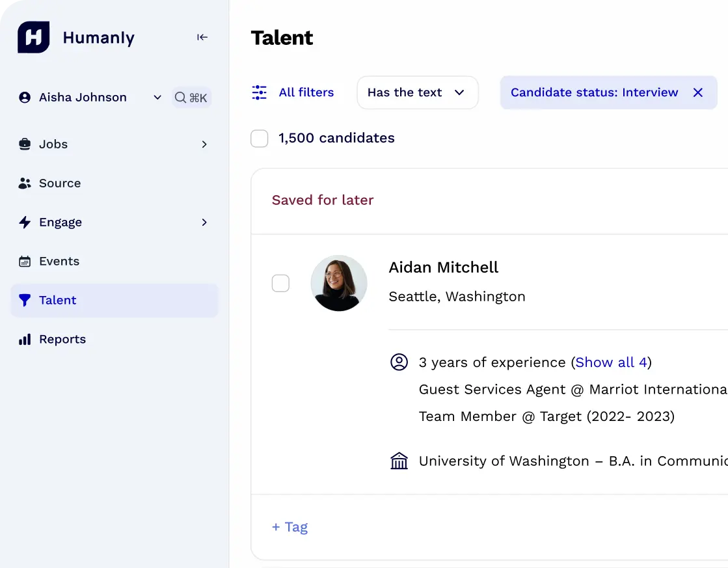Screen dimensions: 728x568
Task: Check the 1,500 candidates select-all checkbox
Action: [x=259, y=138]
